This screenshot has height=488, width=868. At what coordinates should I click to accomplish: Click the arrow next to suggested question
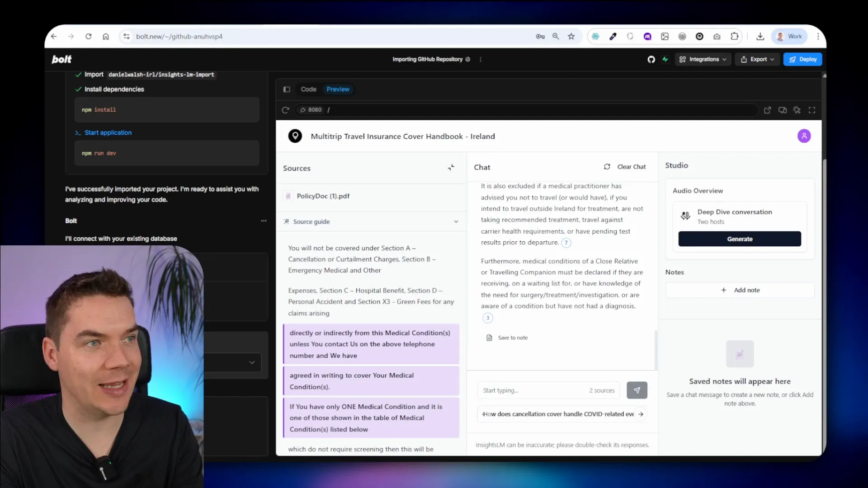[641, 414]
